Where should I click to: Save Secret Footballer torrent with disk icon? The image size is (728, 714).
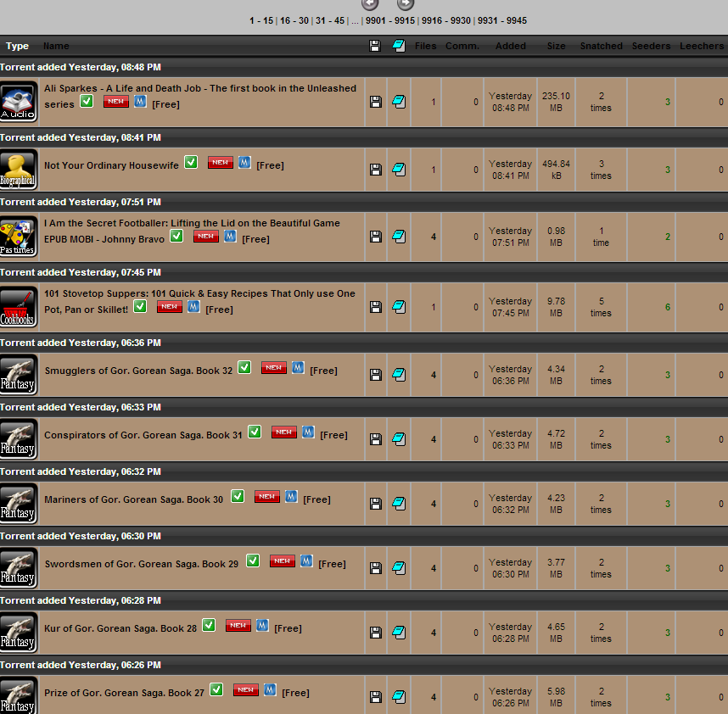click(x=376, y=237)
